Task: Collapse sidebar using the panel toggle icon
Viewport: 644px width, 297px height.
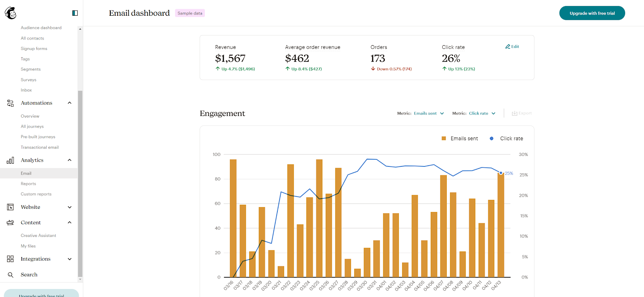Action: coord(75,13)
